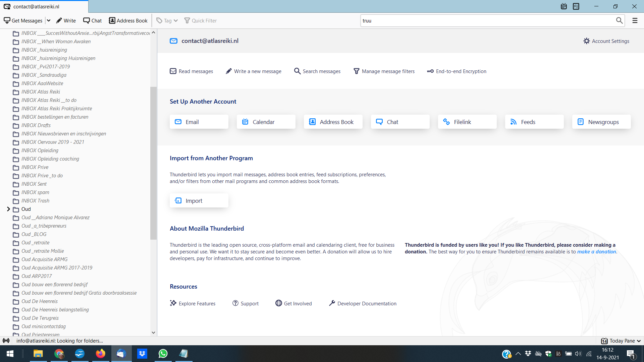Click the magnifier icon in search box
The image size is (644, 362).
619,20
